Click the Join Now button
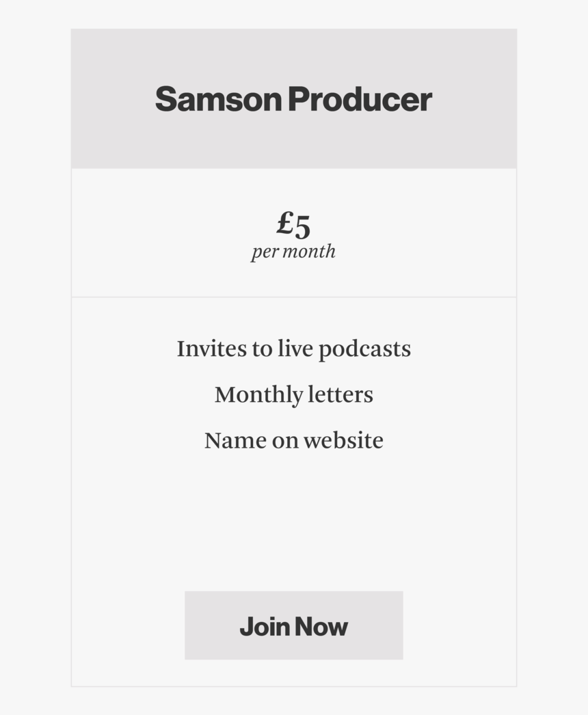This screenshot has width=588, height=715. [x=293, y=625]
